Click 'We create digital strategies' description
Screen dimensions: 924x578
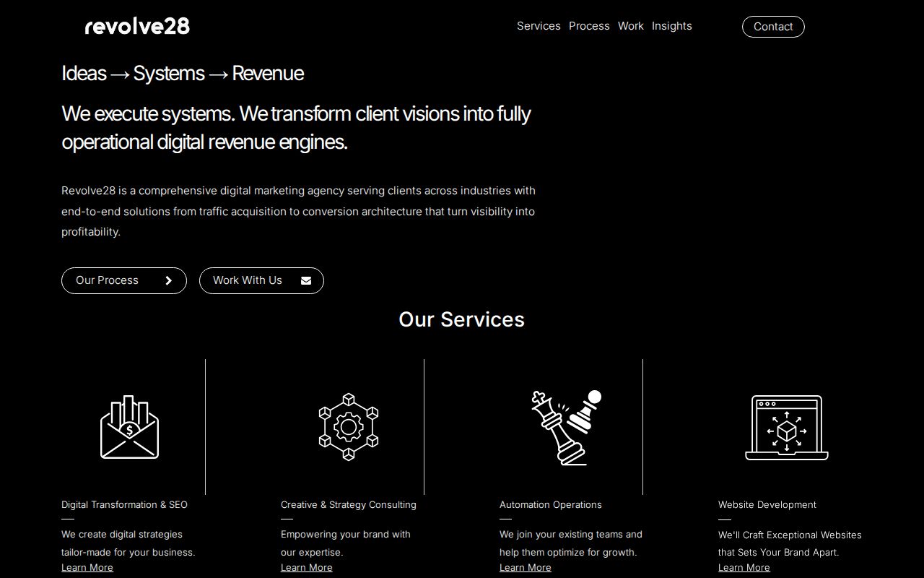click(x=128, y=543)
